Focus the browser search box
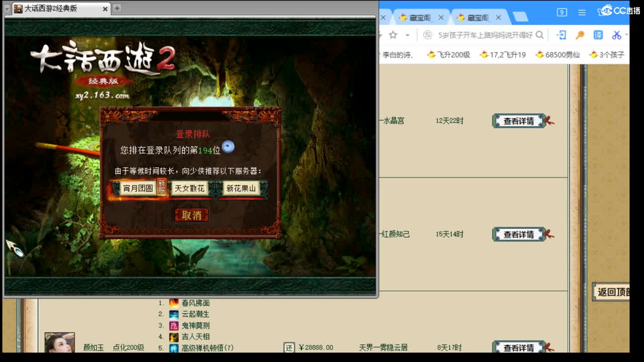Viewport: 644px width, 362px height. point(485,35)
